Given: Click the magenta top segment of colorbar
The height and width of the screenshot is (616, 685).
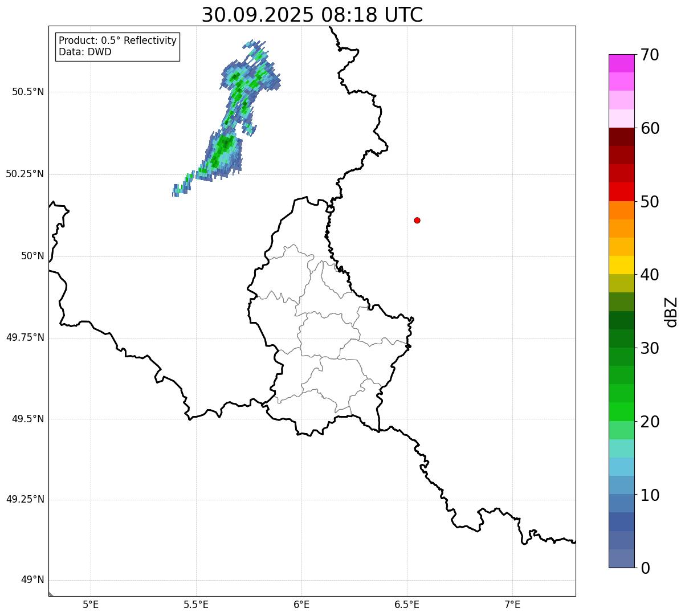Looking at the screenshot, I should [x=621, y=63].
